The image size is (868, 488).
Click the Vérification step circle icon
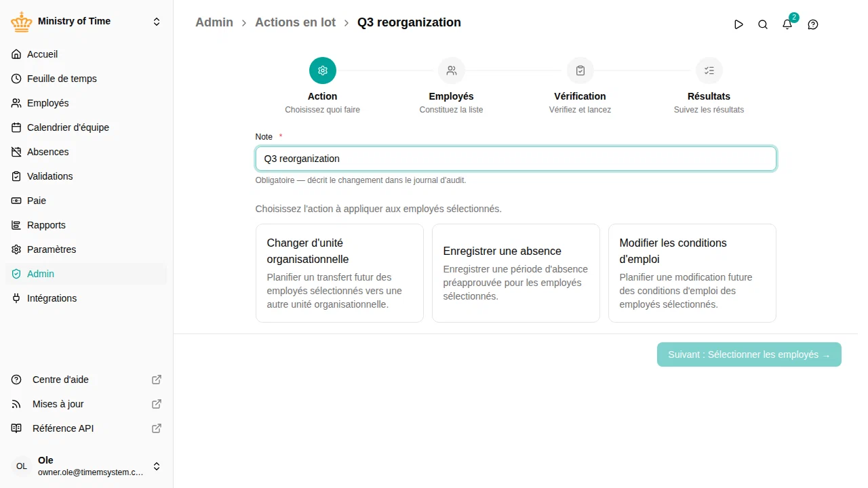point(580,70)
